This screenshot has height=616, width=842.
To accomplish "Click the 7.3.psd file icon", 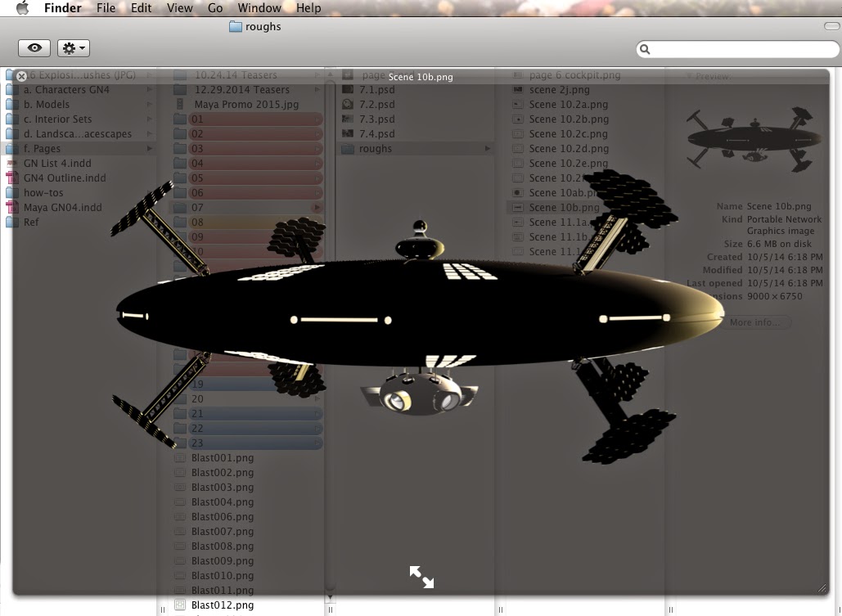I will 348,119.
